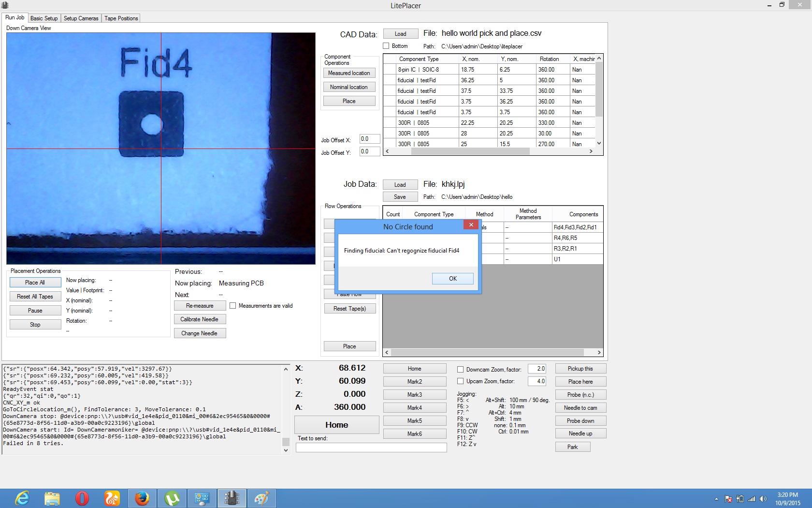Open File Explorer from the taskbar
This screenshot has height=508, width=812.
pyautogui.click(x=52, y=498)
